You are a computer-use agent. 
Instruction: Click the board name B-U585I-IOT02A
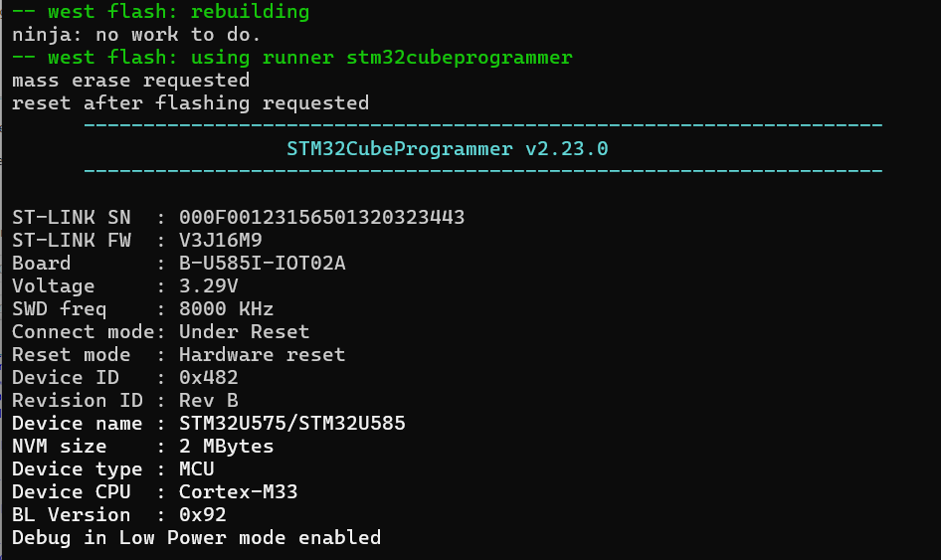pos(263,263)
